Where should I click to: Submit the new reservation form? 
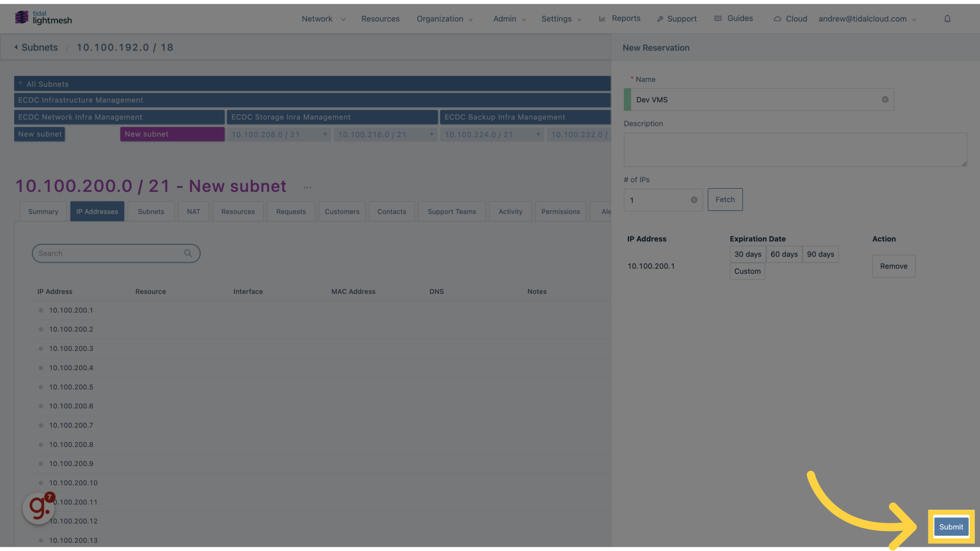click(x=951, y=527)
